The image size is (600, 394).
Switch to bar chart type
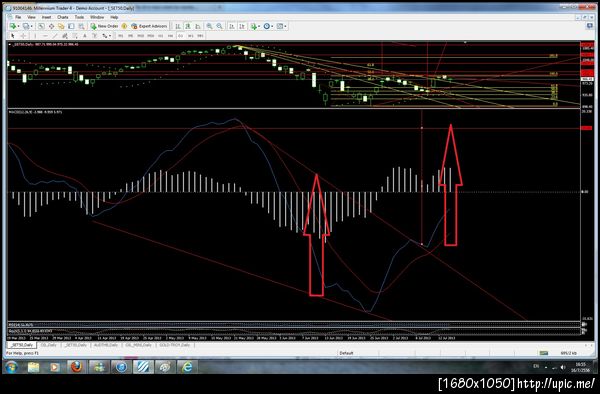178,26
